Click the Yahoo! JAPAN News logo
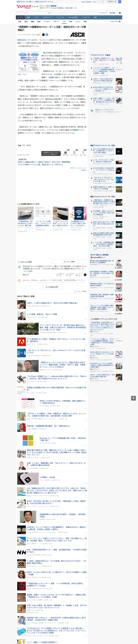This screenshot has height=644, width=138. point(27,7)
